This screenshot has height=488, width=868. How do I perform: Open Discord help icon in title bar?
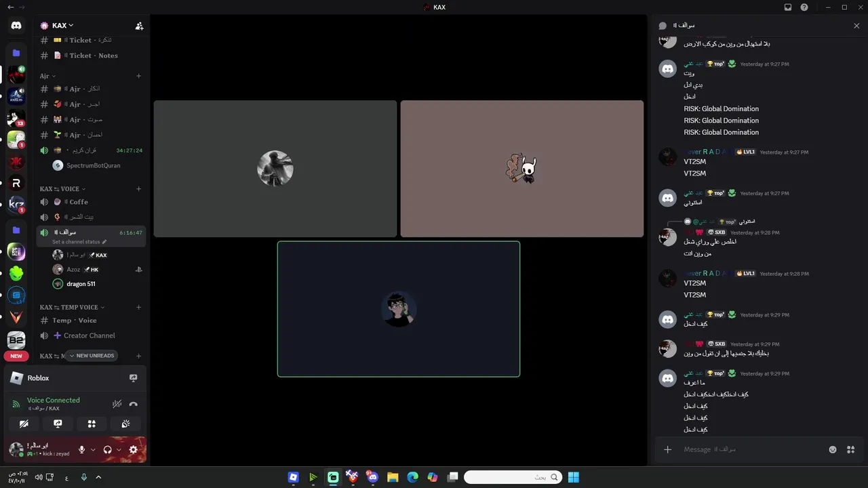pos(804,7)
